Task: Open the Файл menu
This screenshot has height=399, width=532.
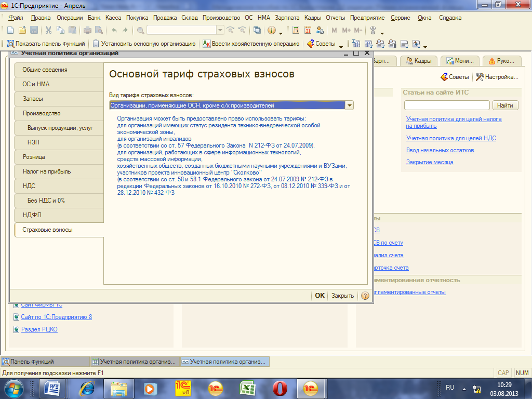Action: (x=16, y=18)
